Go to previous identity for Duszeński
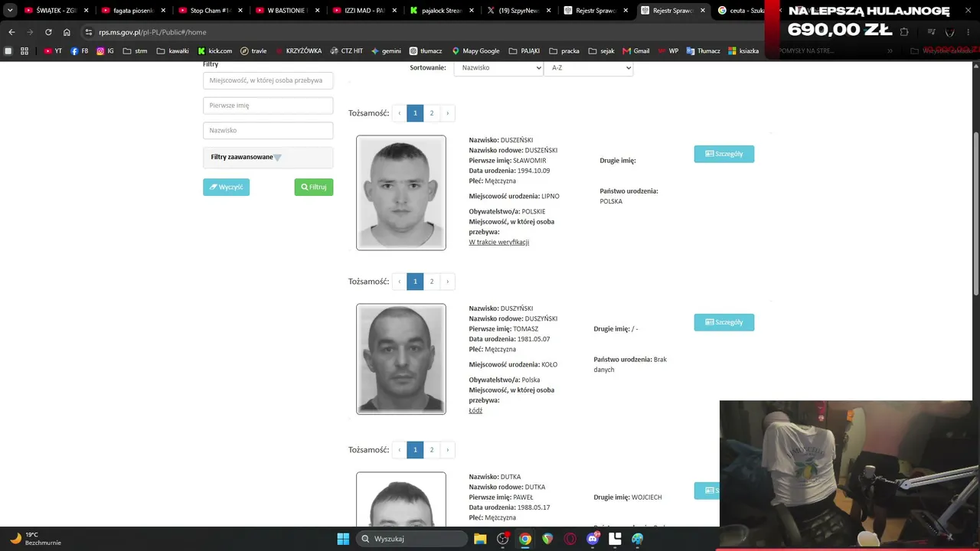The image size is (980, 551). (399, 113)
